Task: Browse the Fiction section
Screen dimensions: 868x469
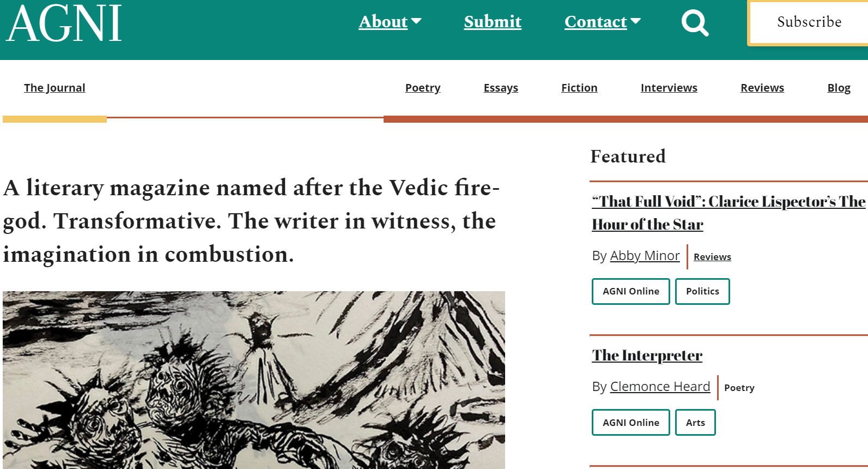Action: coord(579,88)
